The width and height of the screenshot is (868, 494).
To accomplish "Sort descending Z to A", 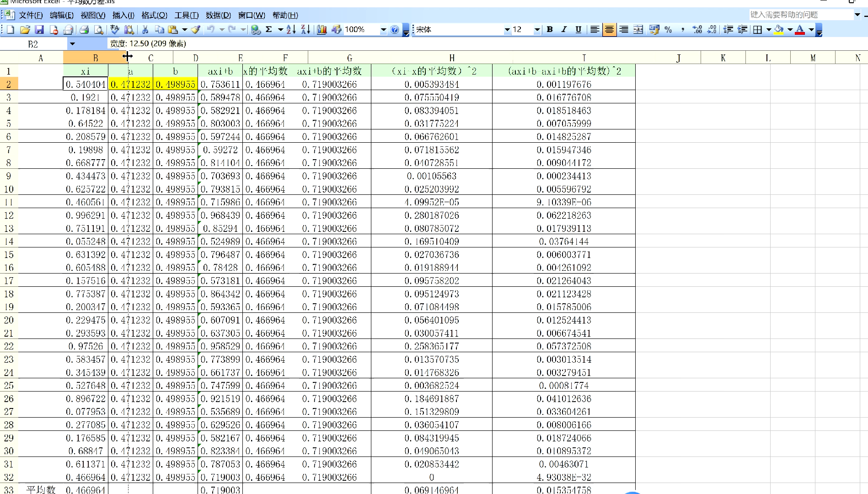I will pos(305,30).
